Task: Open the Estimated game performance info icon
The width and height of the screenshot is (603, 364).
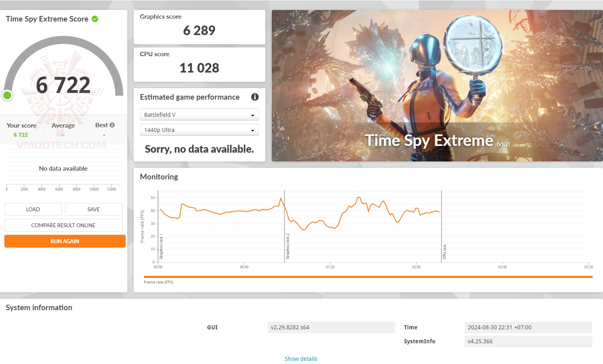Action: pyautogui.click(x=255, y=97)
